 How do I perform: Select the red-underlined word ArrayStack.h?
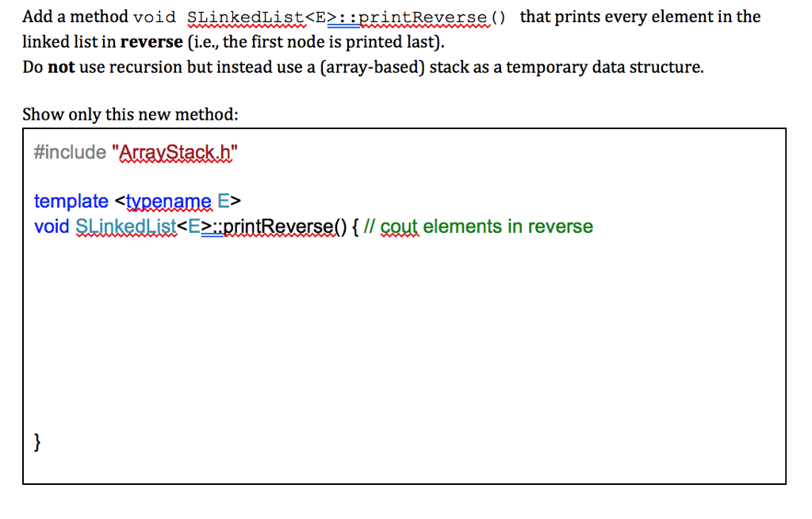pos(176,151)
